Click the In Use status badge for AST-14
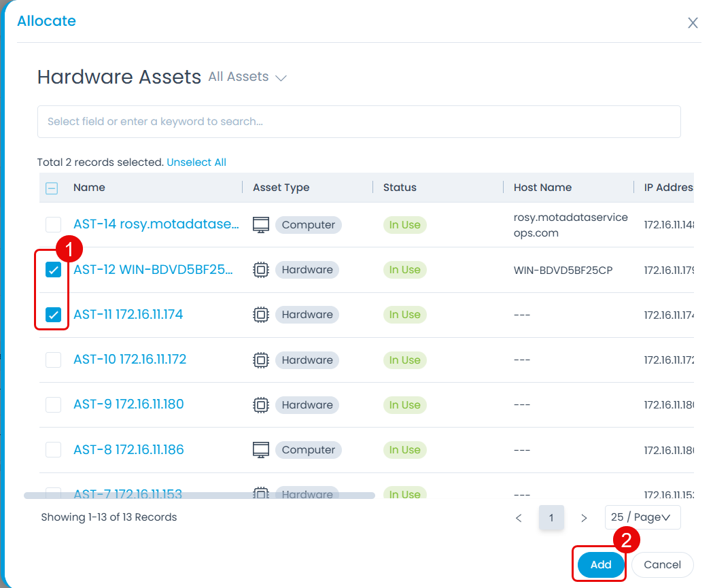The height and width of the screenshot is (588, 713). (404, 224)
